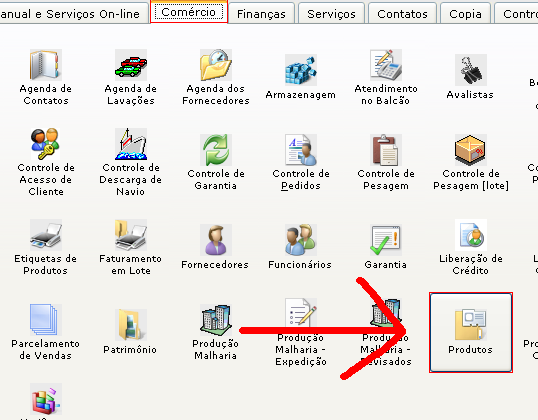
Task: Switch to the Finanças tab
Action: tap(261, 14)
